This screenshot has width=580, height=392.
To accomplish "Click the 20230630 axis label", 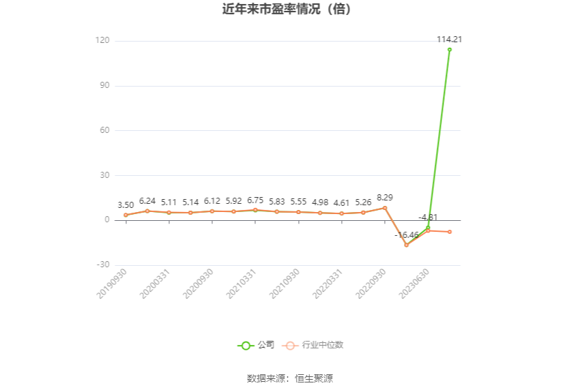I will (x=414, y=284).
